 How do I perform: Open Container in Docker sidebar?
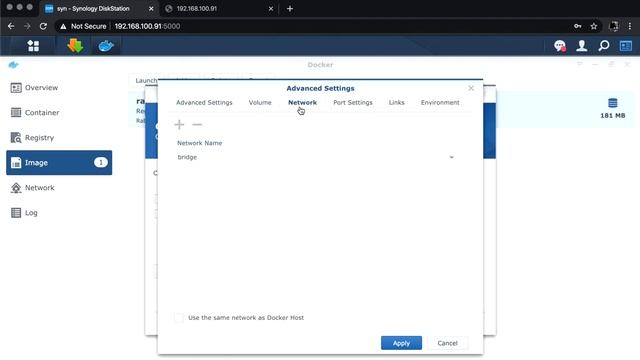(59, 113)
